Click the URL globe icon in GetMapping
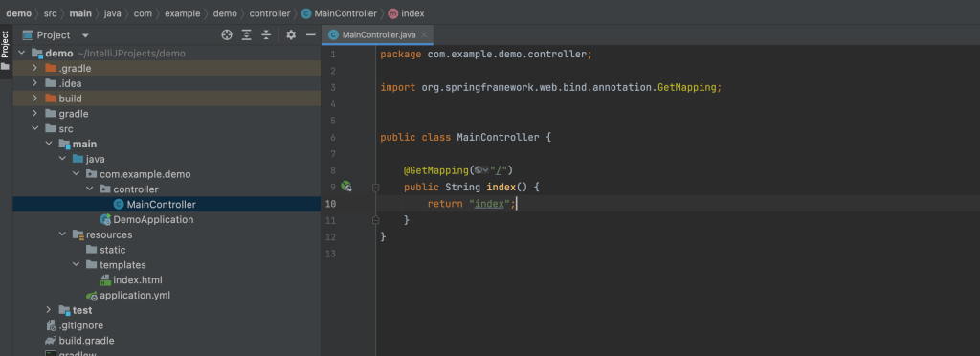 click(480, 170)
